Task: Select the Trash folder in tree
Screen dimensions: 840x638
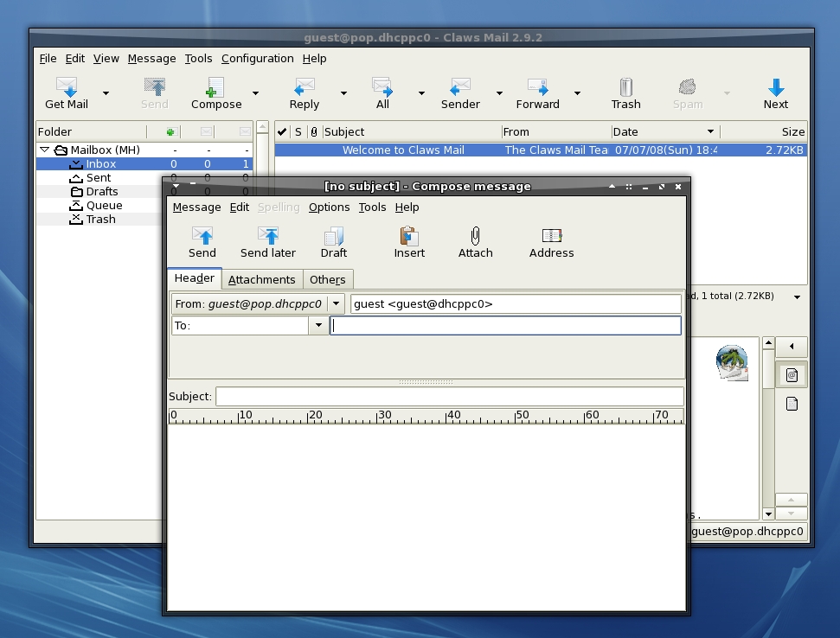Action: coord(100,220)
